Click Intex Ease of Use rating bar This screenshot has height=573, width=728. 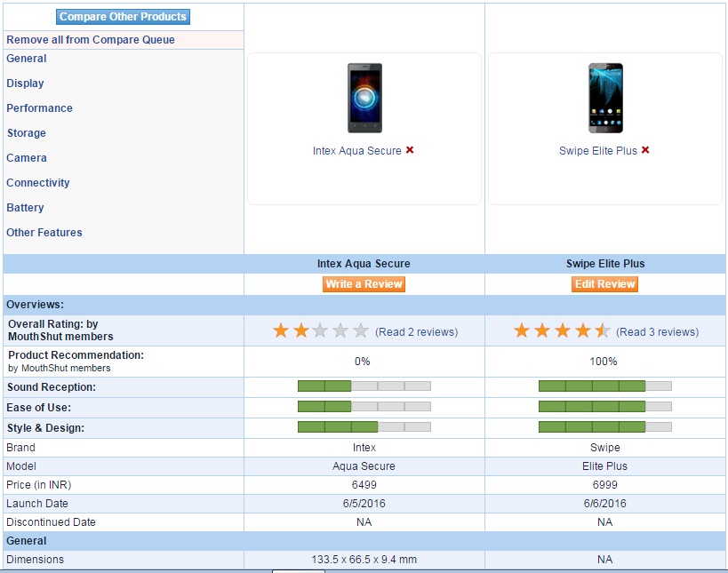pos(364,407)
